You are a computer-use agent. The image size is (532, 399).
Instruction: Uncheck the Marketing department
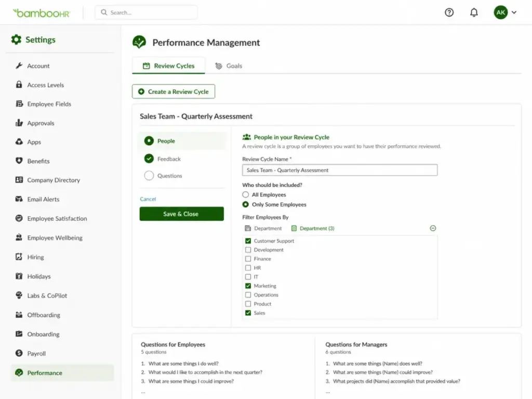[x=248, y=286]
